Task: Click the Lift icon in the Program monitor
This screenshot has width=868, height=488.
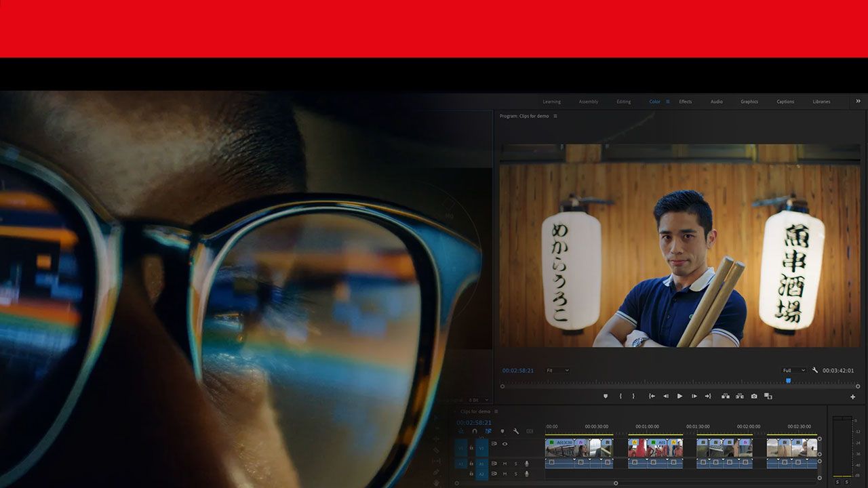Action: coord(727,396)
